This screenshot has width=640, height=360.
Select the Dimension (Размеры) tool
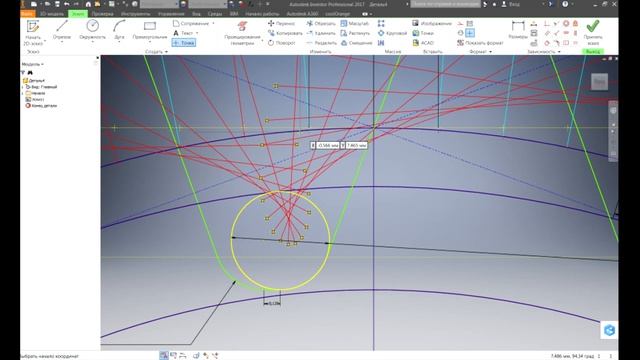518,30
